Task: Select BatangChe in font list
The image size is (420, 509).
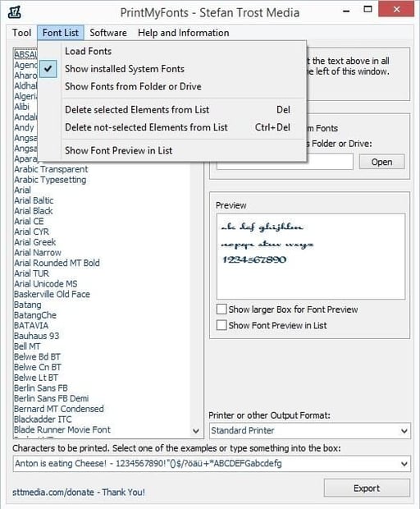Action: pos(35,315)
